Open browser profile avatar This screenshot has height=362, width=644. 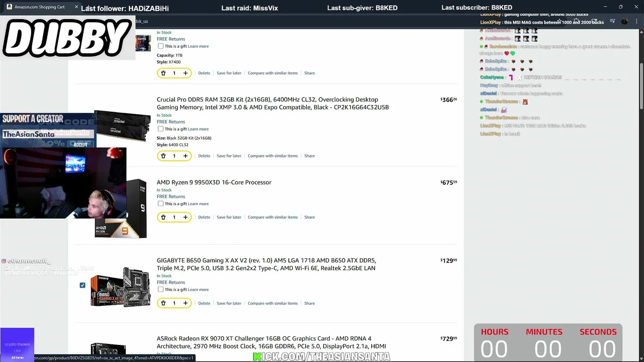(x=624, y=21)
